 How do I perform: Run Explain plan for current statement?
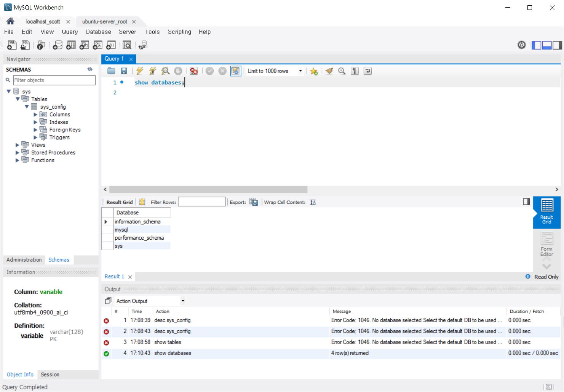(x=165, y=71)
